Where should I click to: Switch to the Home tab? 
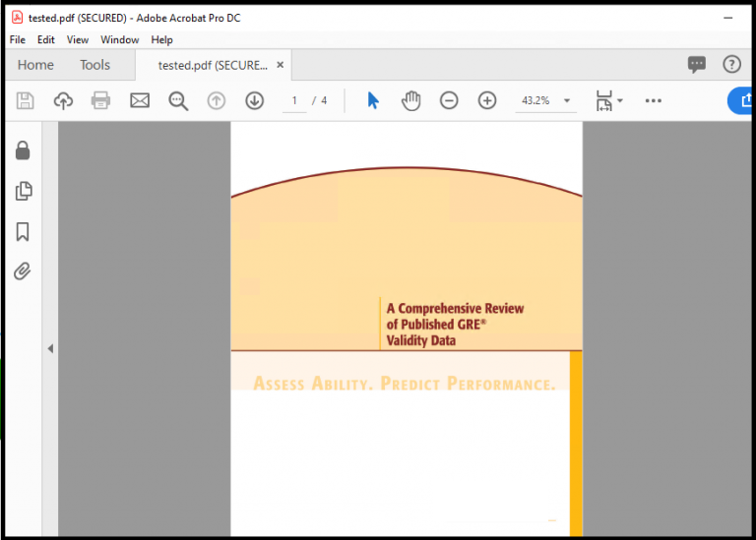click(x=35, y=65)
